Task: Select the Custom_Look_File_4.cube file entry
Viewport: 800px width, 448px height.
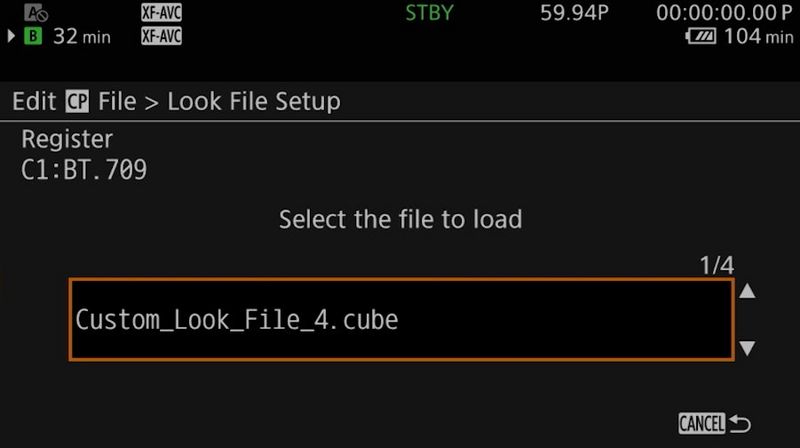Action: tap(402, 319)
